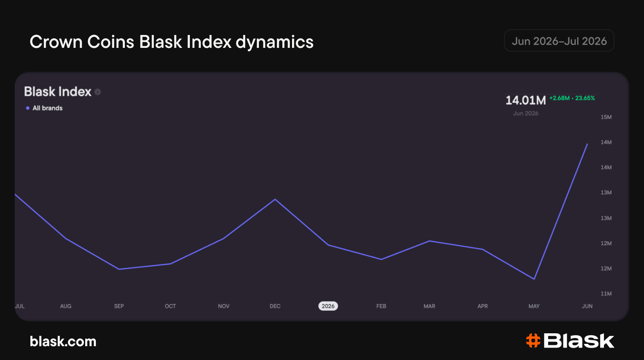Click the FEB label on the time axis

(381, 306)
